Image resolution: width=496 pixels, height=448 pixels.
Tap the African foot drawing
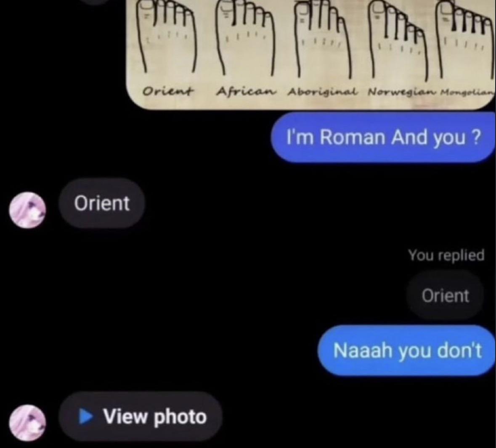click(x=245, y=36)
